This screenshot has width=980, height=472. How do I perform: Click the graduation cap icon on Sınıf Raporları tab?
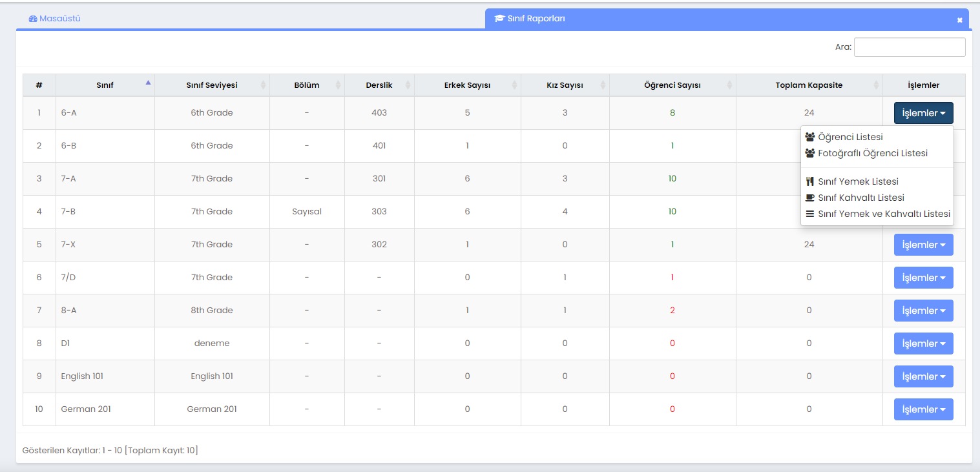click(x=499, y=19)
